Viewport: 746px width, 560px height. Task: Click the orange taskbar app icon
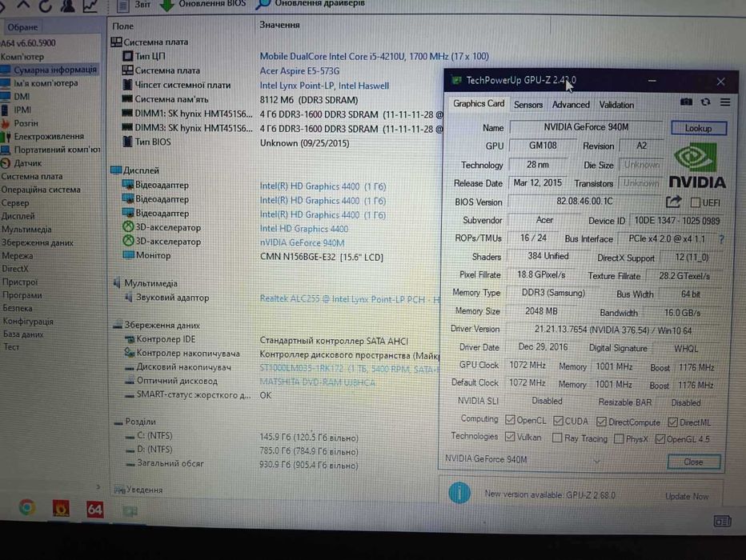coord(61,509)
